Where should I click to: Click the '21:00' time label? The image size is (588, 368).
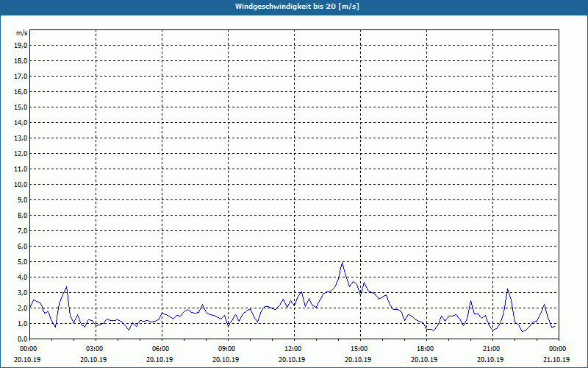click(492, 349)
